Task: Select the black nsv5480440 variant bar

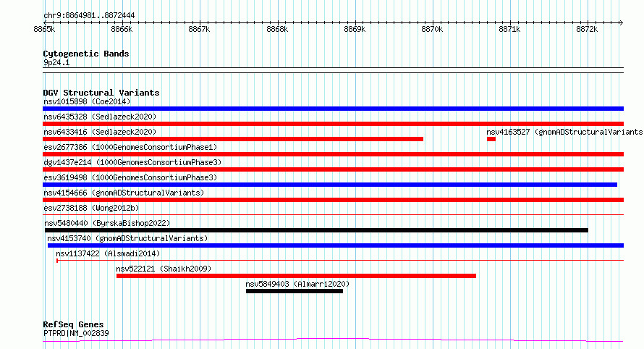Action: click(x=316, y=230)
